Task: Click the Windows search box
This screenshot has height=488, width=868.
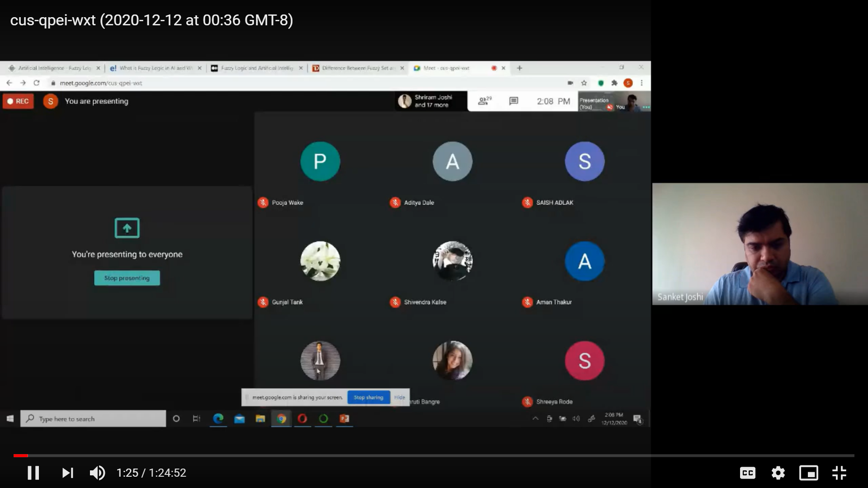Action: pyautogui.click(x=93, y=418)
